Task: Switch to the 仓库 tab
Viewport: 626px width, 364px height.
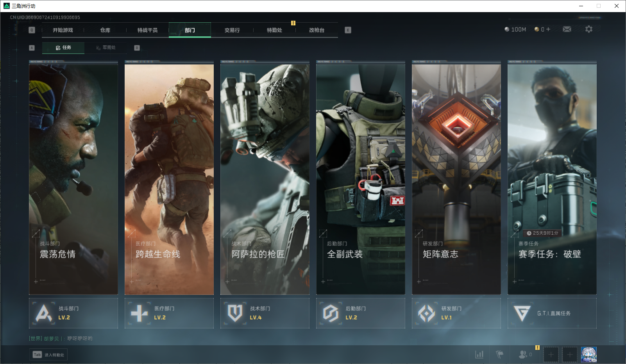Action: pos(105,30)
